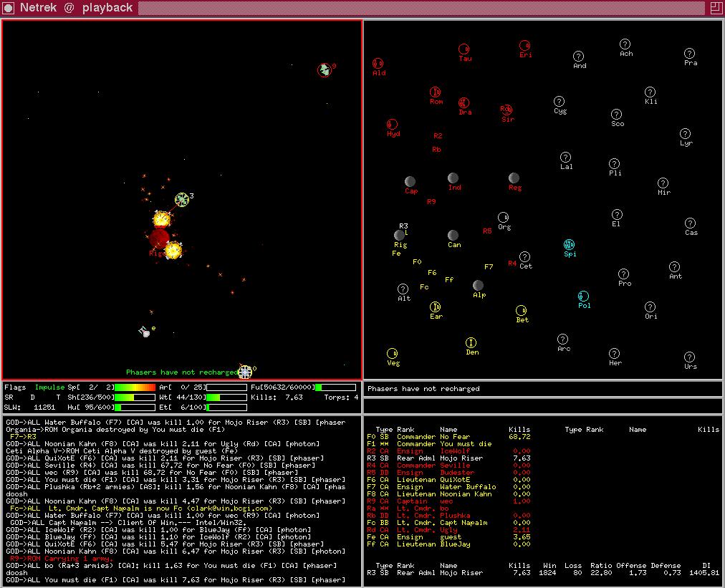Select player row Fe guest
This screenshot has width=725, height=588.
(x=448, y=537)
